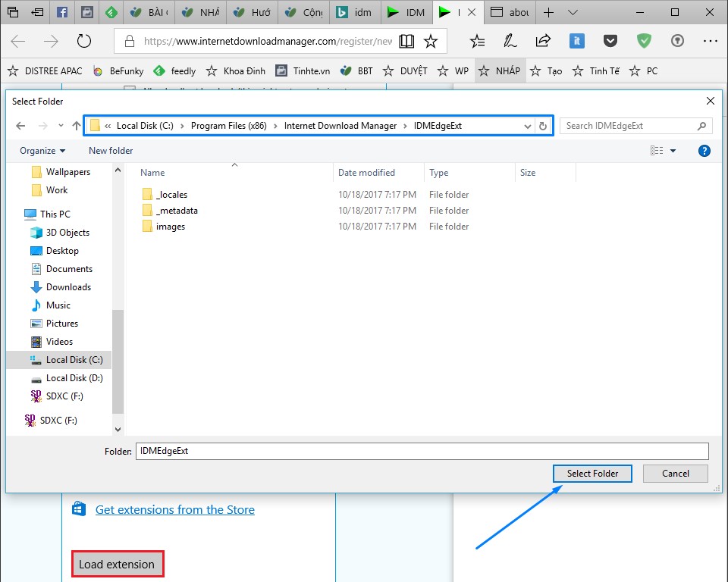Screen dimensions: 728x582
Task: Click the Edge back navigation arrow
Action: [x=18, y=42]
